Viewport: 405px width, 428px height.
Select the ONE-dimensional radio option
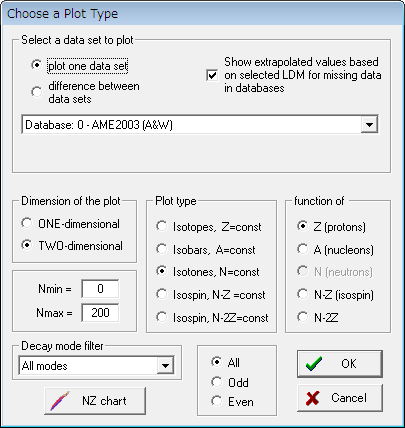click(27, 223)
